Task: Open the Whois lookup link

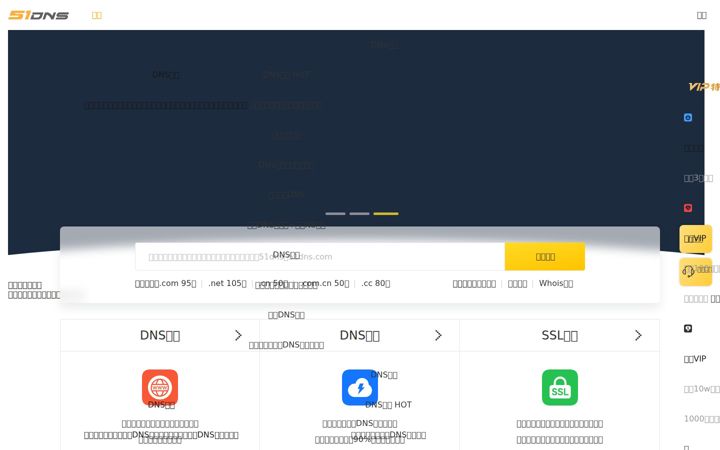Action: (556, 283)
